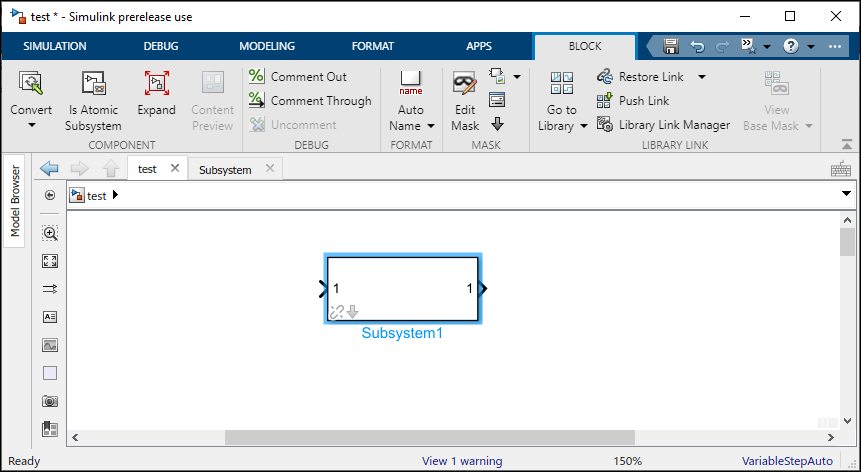
Task: Open the Help question mark icon
Action: tap(791, 46)
